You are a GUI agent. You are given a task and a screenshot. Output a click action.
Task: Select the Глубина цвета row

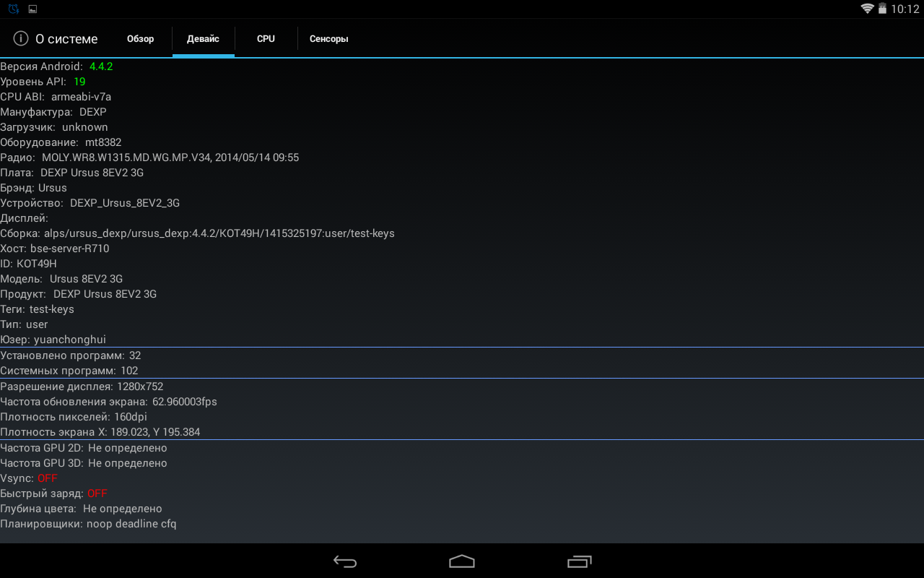click(462, 509)
